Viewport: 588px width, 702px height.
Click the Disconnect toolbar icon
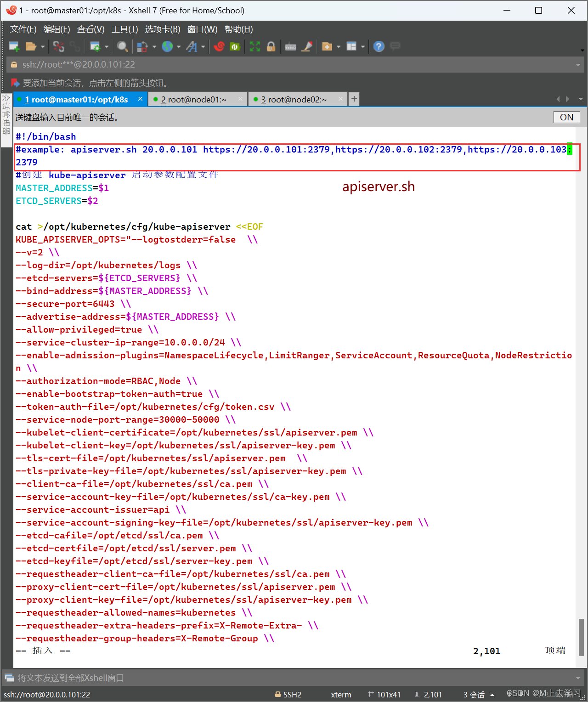(x=59, y=46)
